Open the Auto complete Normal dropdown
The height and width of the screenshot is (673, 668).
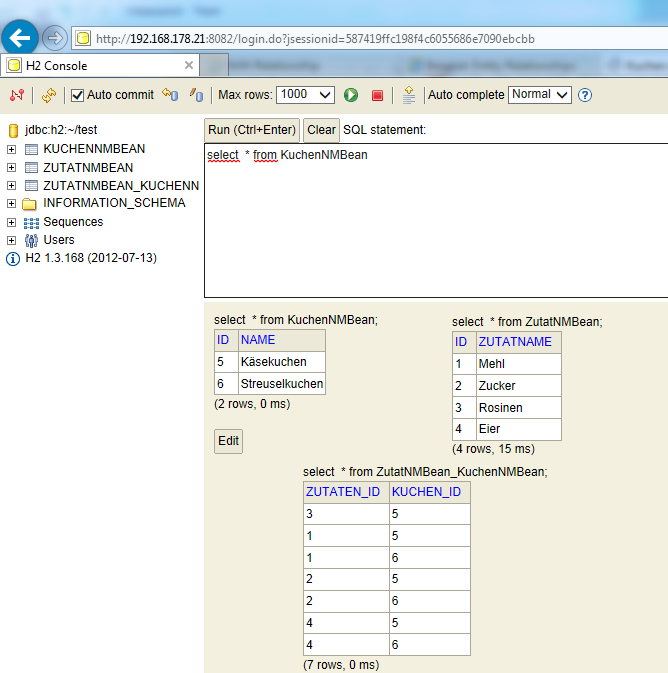pyautogui.click(x=540, y=94)
